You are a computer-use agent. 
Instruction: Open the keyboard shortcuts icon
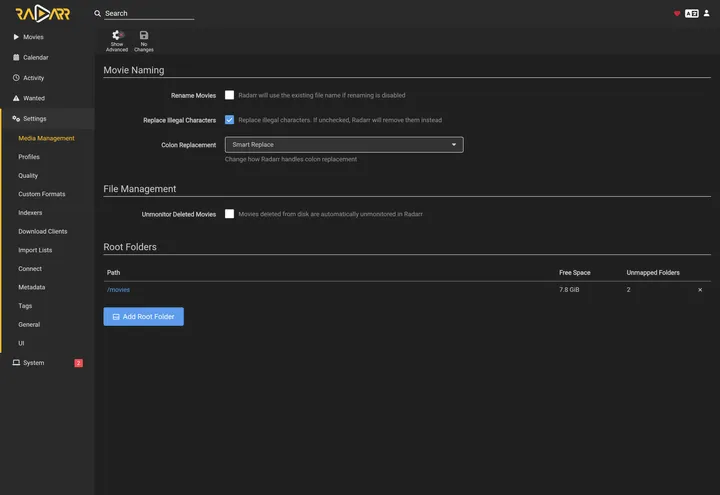[692, 13]
